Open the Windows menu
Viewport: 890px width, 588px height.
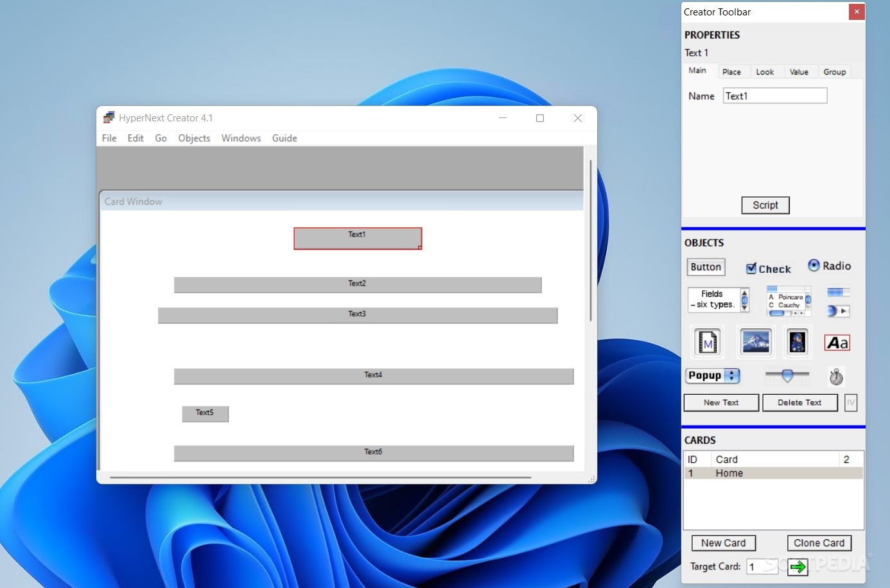pos(241,138)
